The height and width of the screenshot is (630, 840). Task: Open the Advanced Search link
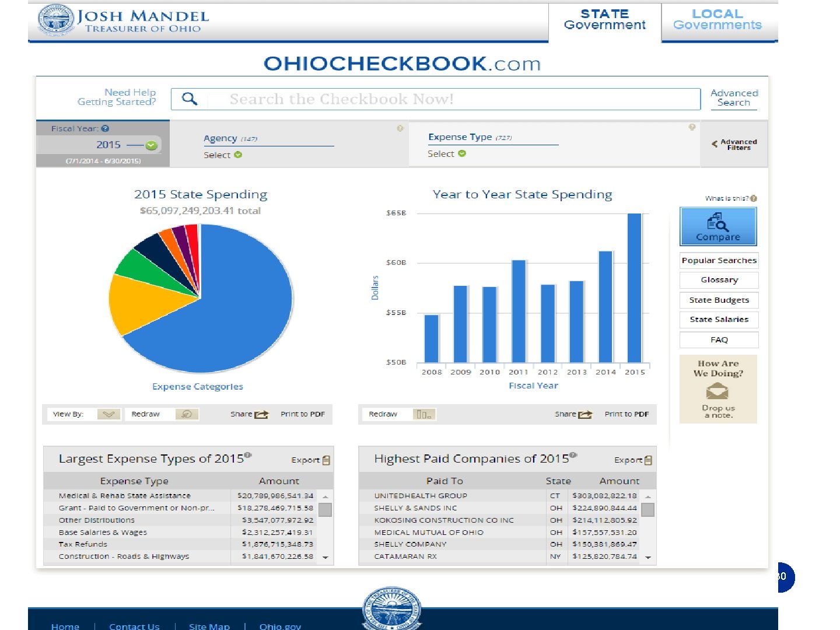pos(734,97)
